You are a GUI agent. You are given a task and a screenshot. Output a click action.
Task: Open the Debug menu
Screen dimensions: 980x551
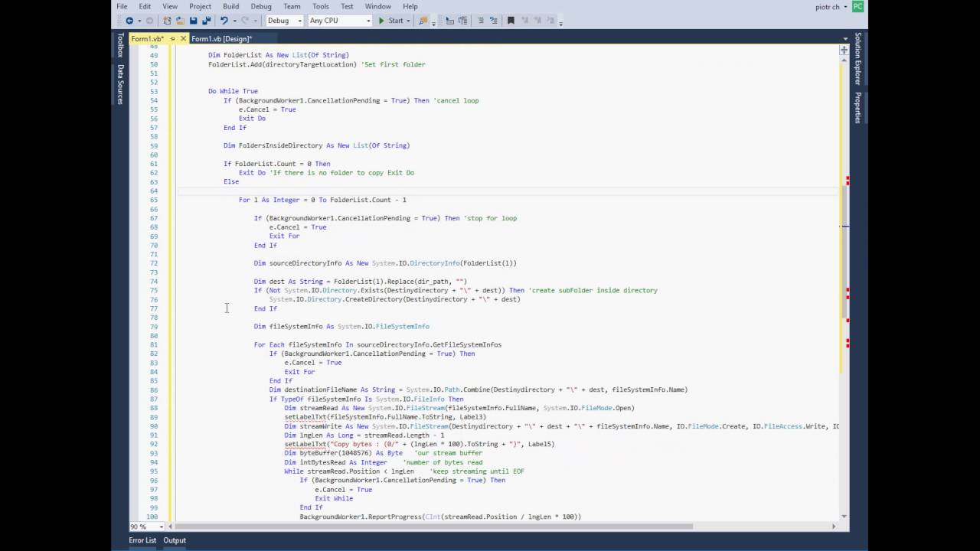coord(261,6)
